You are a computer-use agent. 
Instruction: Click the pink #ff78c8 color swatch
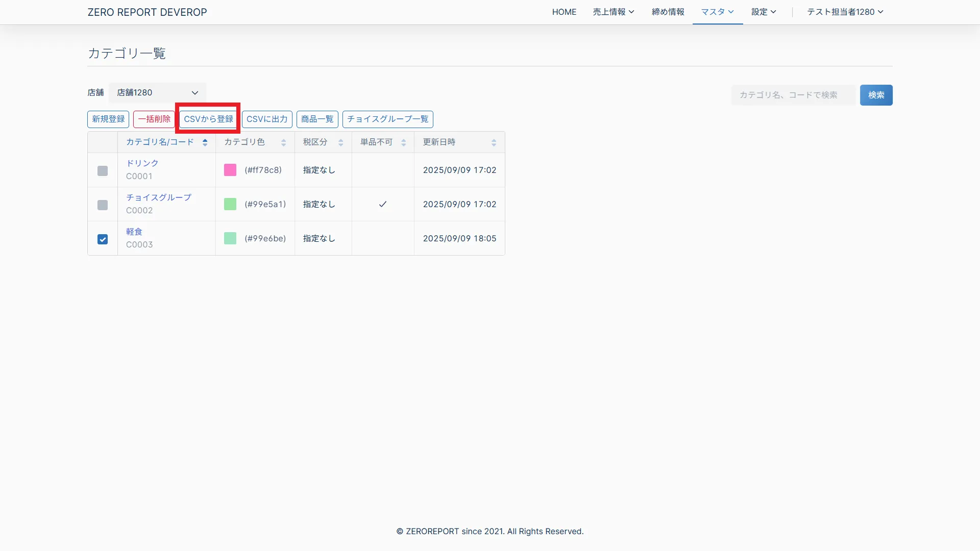230,170
